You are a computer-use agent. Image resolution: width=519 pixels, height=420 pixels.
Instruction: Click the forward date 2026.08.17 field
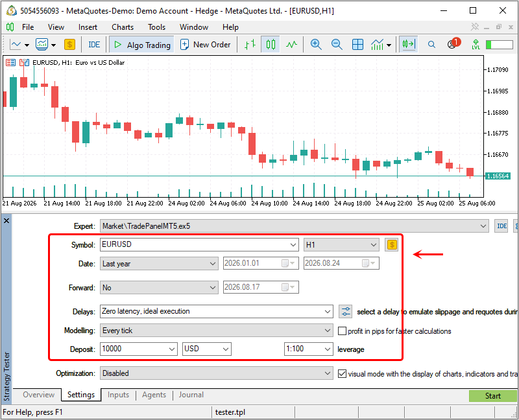click(x=261, y=287)
